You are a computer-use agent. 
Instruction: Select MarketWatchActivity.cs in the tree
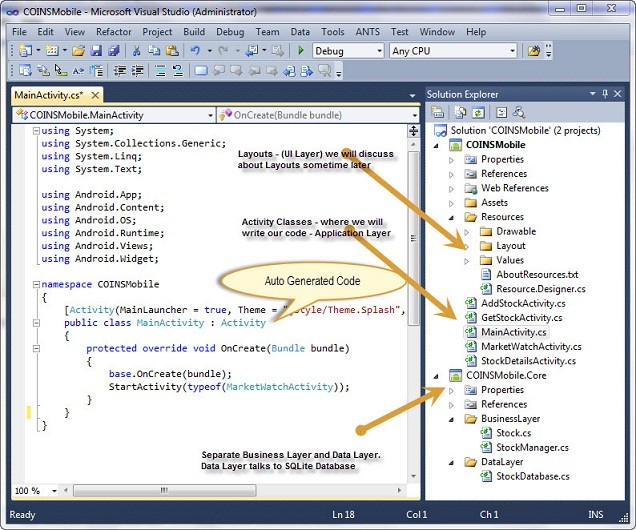[x=531, y=347]
